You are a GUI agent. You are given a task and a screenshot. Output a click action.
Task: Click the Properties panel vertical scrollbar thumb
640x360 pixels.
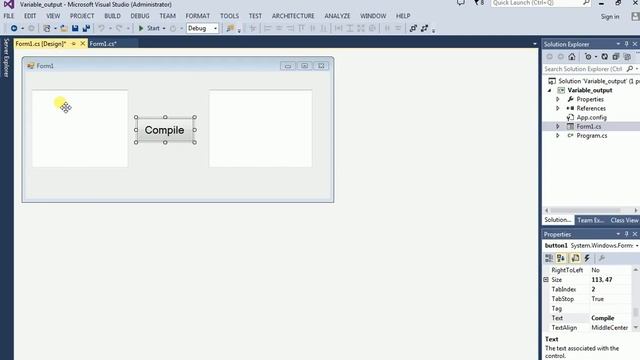tap(636, 313)
